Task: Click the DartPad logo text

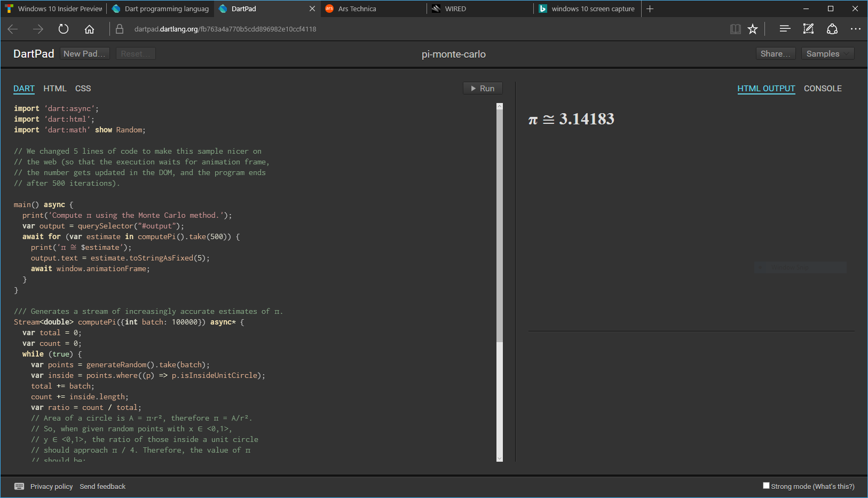Action: click(x=34, y=54)
